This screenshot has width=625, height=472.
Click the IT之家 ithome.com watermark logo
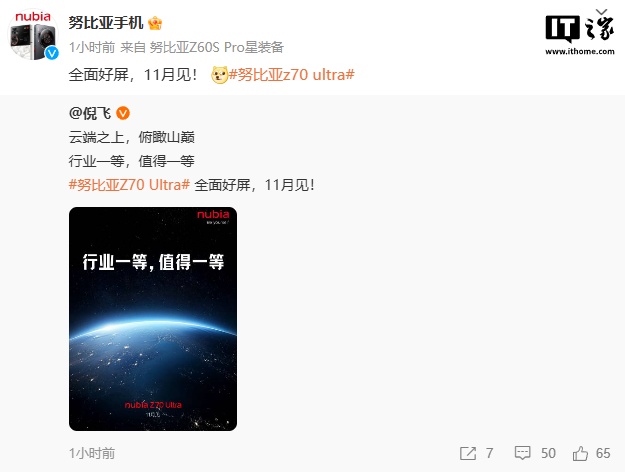pos(580,34)
